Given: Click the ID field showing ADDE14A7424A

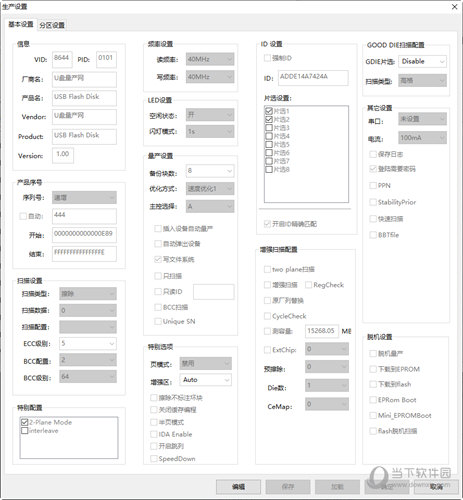Looking at the screenshot, I should coord(314,78).
